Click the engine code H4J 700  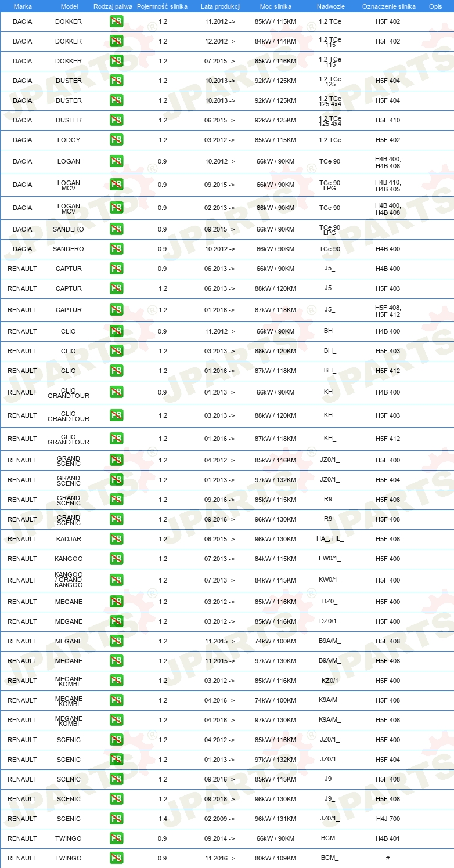[388, 819]
